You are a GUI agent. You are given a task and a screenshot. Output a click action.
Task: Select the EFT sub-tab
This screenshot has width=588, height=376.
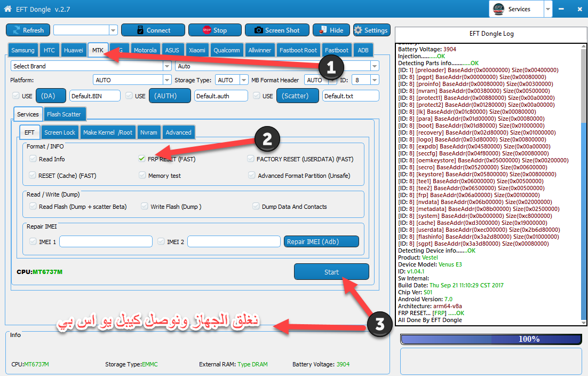[x=29, y=132]
